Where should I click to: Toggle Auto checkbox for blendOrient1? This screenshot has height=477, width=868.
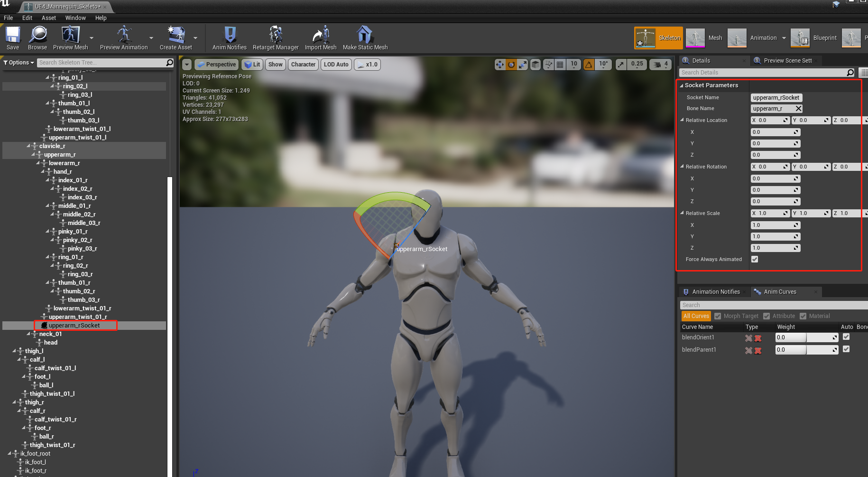[x=846, y=337]
